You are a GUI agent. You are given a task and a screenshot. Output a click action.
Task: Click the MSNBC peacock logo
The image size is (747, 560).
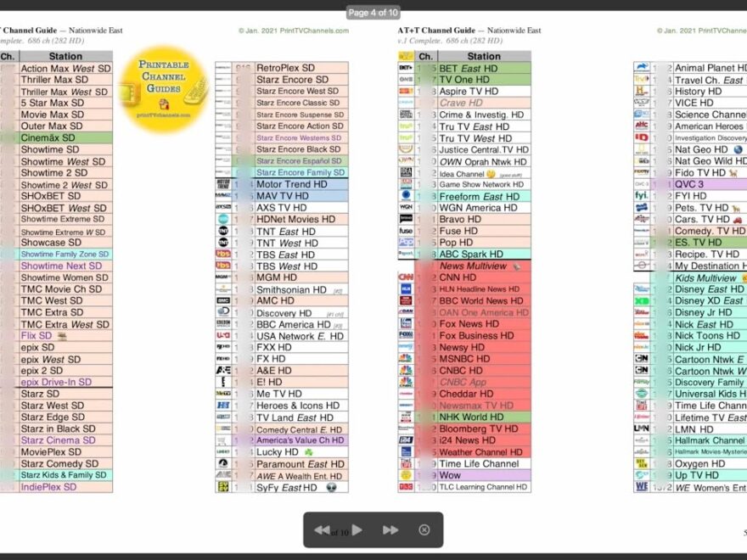406,359
